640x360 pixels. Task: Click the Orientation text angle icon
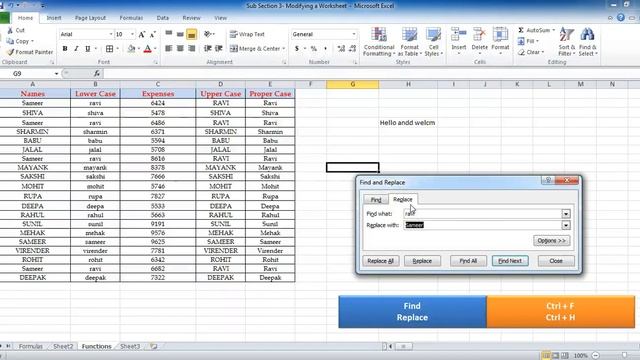pyautogui.click(x=208, y=34)
